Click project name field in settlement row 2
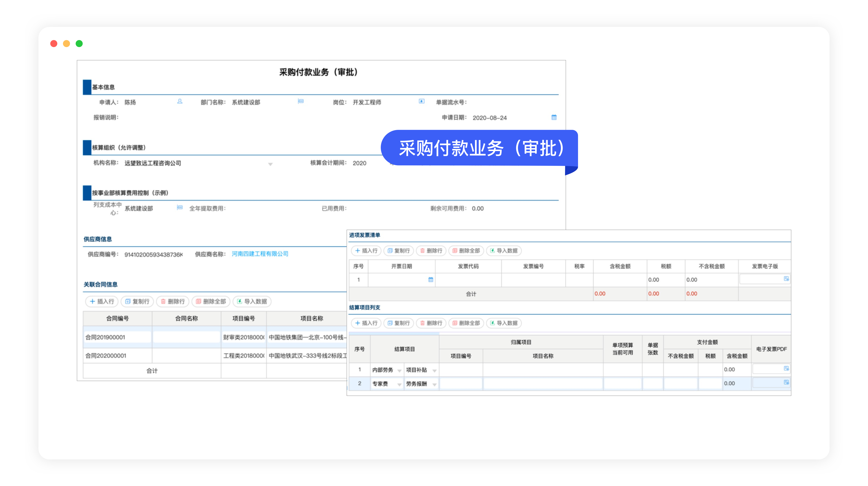 (543, 384)
